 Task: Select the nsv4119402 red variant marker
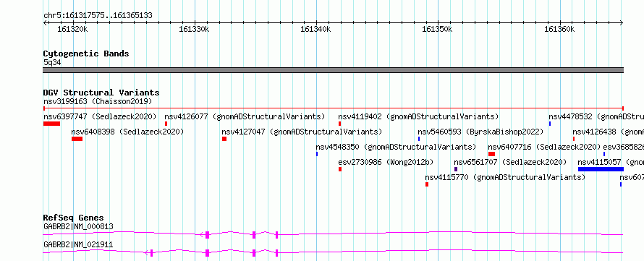339,124
